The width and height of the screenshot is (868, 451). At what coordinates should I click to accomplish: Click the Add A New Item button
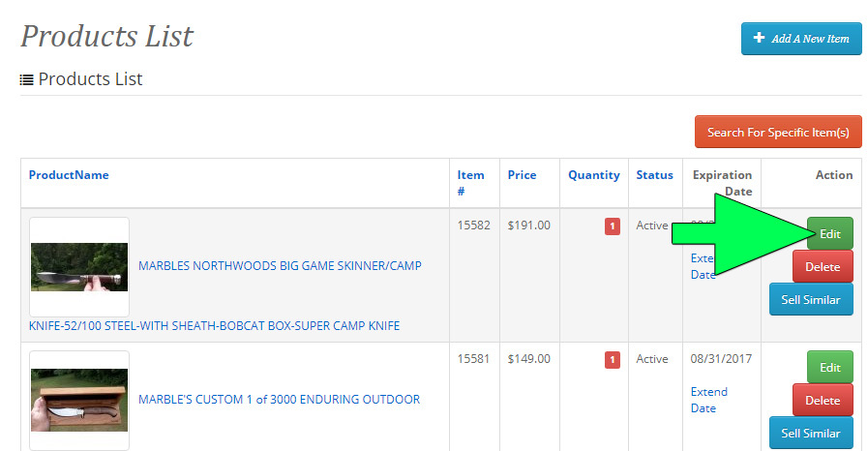[x=801, y=39]
